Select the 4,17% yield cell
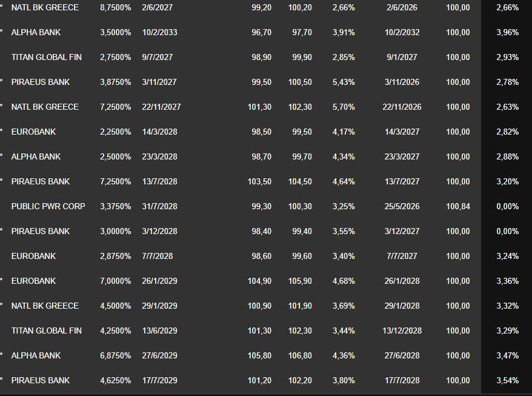 344,132
